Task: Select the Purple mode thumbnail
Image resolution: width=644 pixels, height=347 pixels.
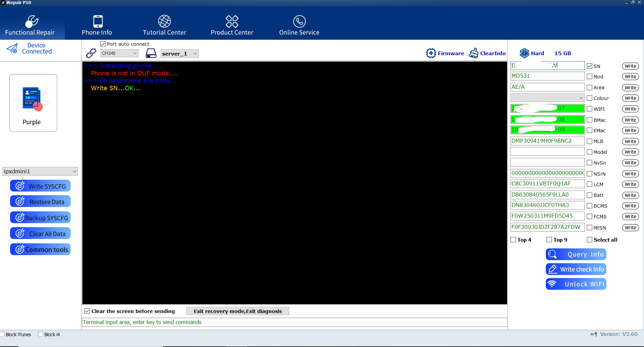Action: pyautogui.click(x=33, y=103)
